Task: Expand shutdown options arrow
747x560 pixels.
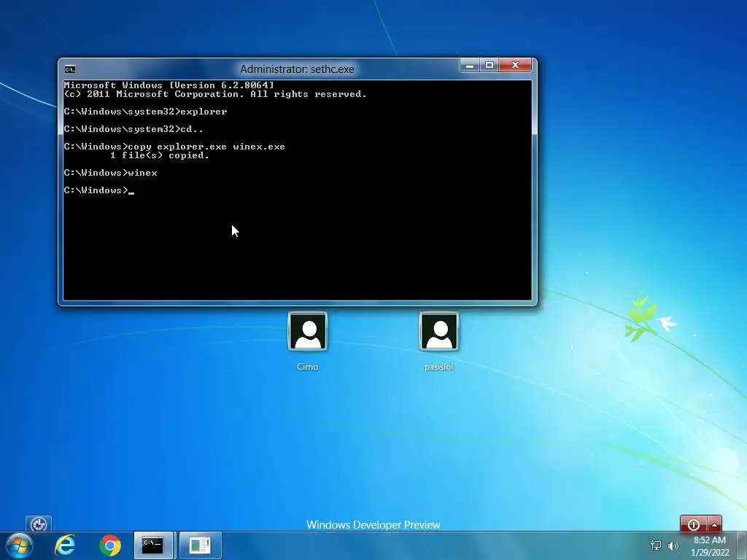Action: tap(715, 524)
